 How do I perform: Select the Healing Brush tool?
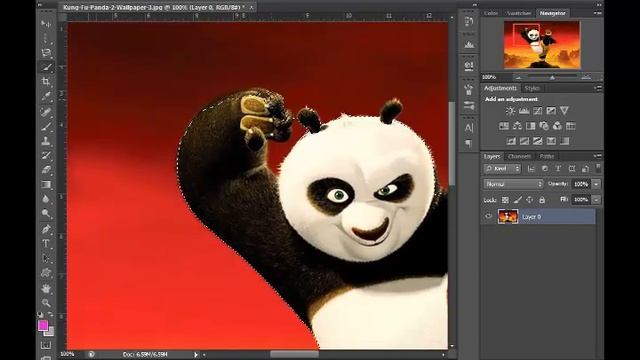(x=46, y=111)
